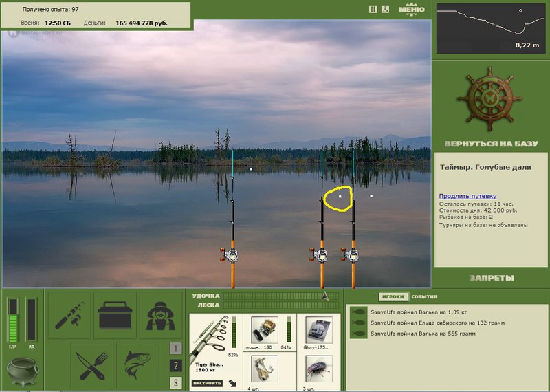550x392 pixels.
Task: Click the НАСТРОИТЬ button
Action: point(208,383)
